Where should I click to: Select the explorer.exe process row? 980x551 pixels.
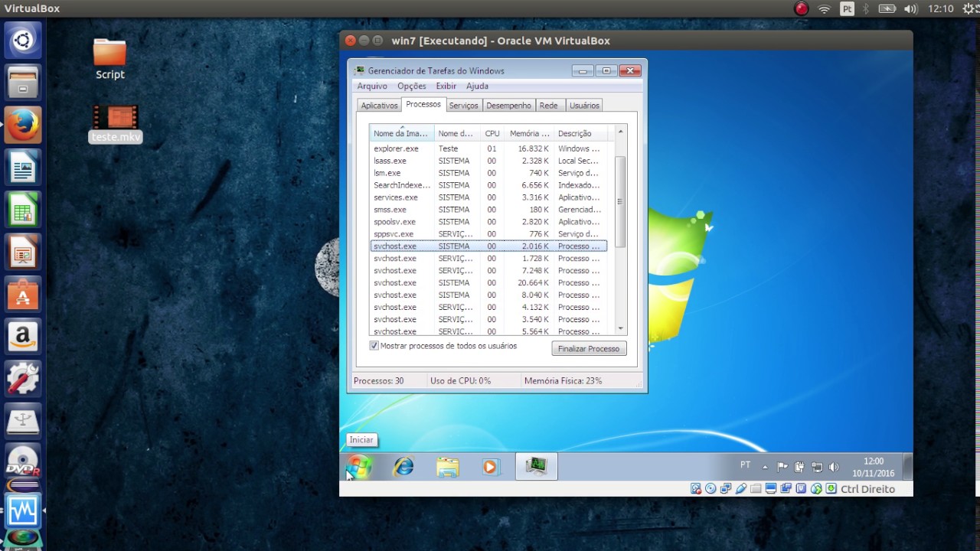tap(488, 148)
